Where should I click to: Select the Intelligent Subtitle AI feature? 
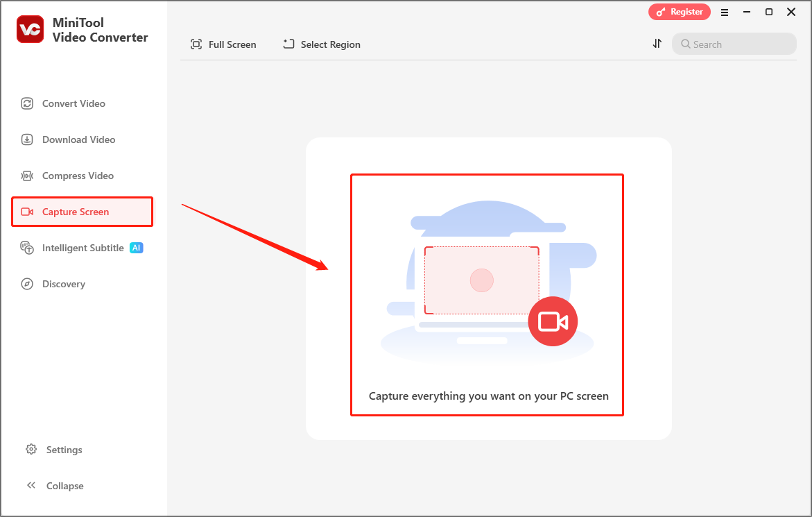tap(83, 248)
